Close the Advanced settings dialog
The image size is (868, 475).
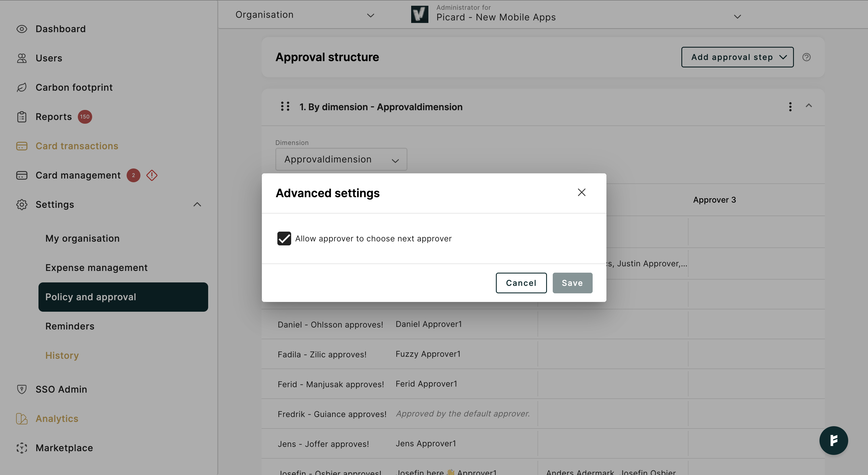[x=582, y=192]
